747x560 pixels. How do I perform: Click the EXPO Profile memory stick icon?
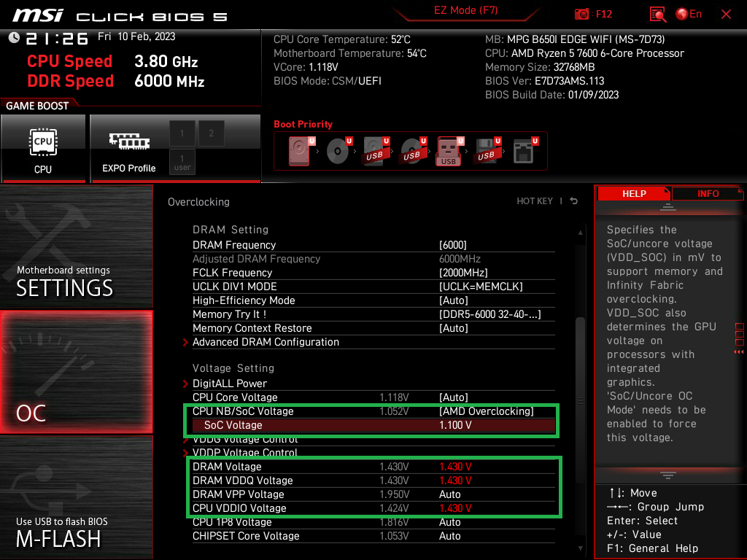[129, 141]
